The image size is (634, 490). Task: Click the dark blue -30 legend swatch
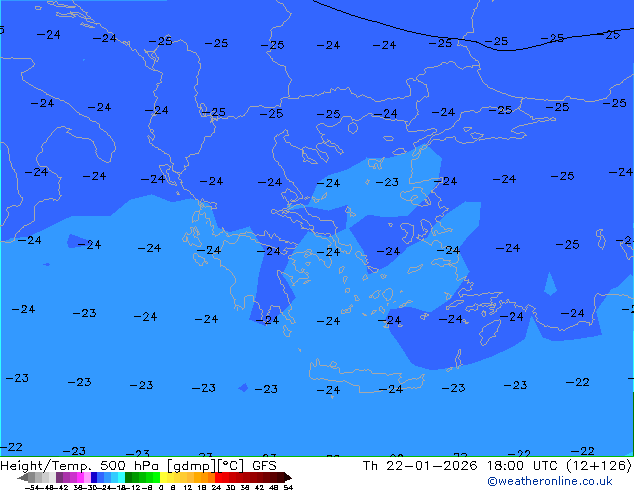pos(94,477)
